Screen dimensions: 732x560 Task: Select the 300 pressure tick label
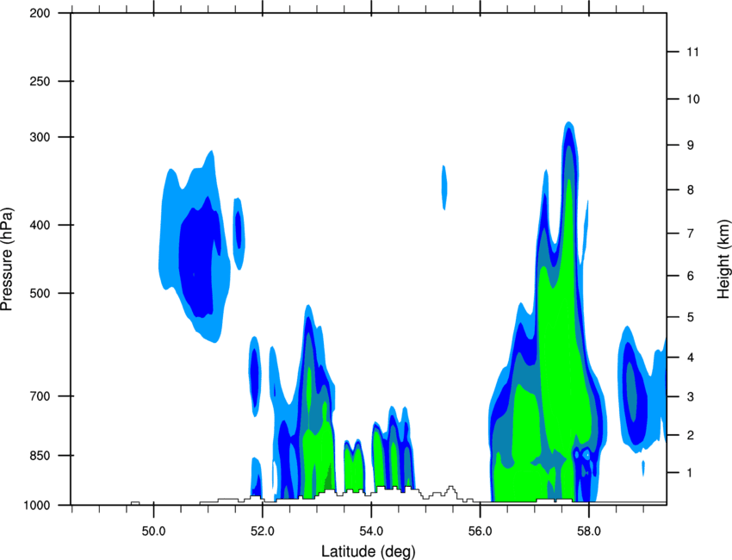click(40, 137)
